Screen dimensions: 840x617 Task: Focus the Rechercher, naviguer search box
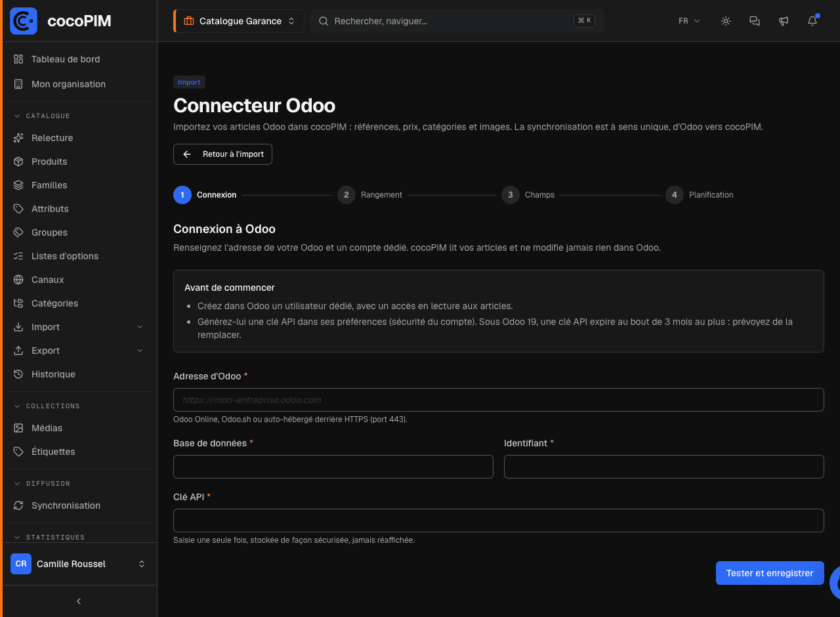(x=457, y=21)
